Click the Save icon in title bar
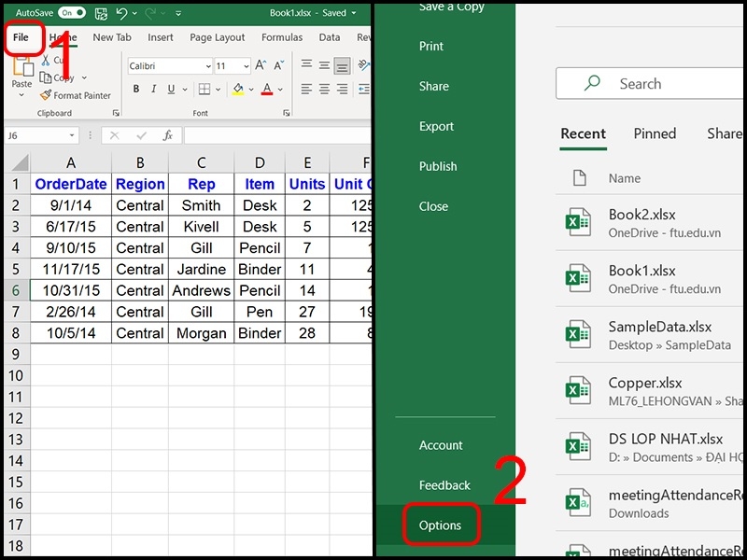 [101, 13]
